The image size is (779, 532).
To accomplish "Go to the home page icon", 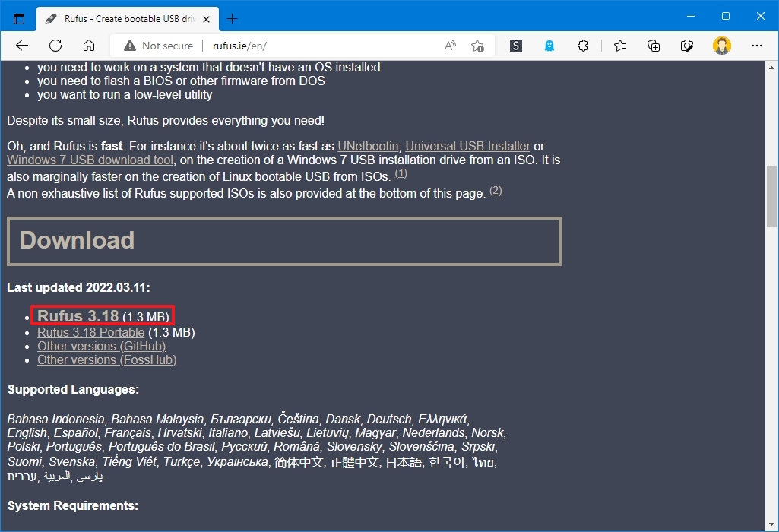I will [x=89, y=46].
